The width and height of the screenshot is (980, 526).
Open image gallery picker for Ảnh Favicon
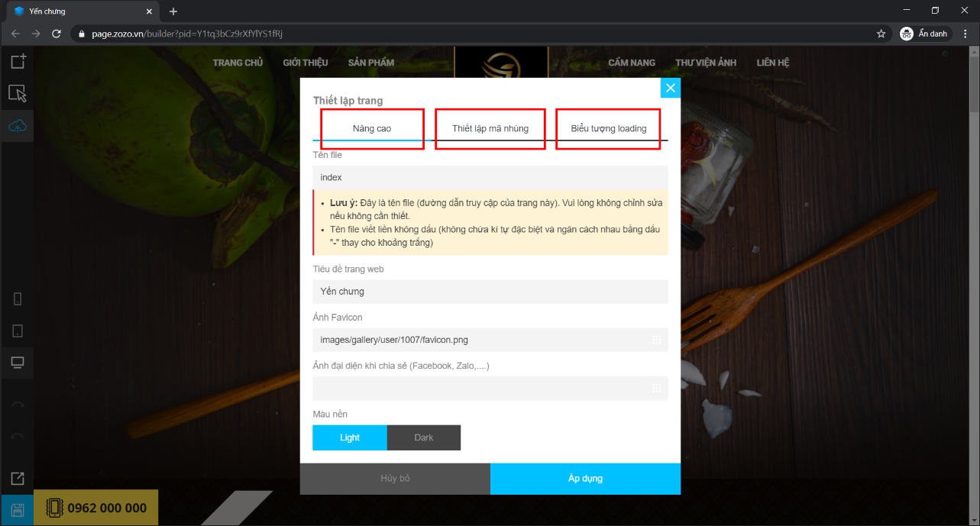point(656,340)
